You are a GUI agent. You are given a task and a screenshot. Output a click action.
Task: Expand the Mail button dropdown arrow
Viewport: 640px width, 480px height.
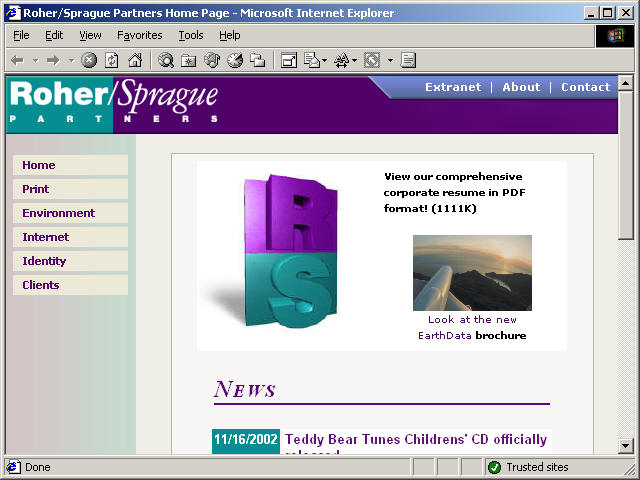(x=325, y=61)
